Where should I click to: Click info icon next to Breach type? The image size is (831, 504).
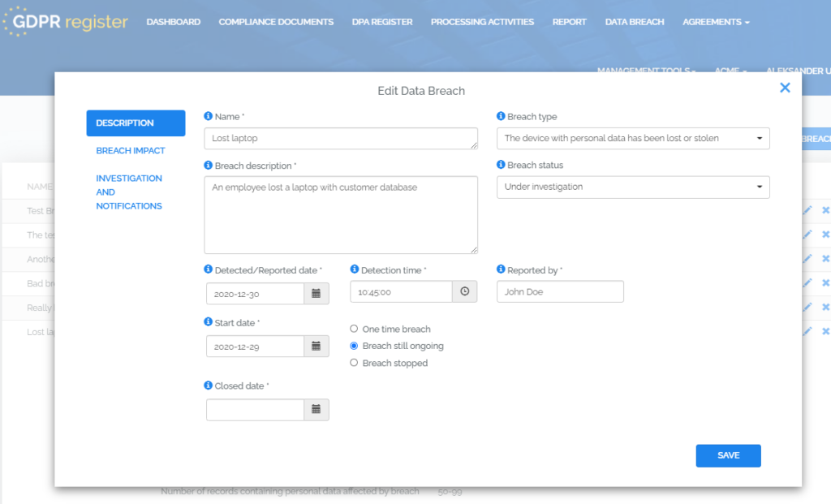(x=501, y=117)
